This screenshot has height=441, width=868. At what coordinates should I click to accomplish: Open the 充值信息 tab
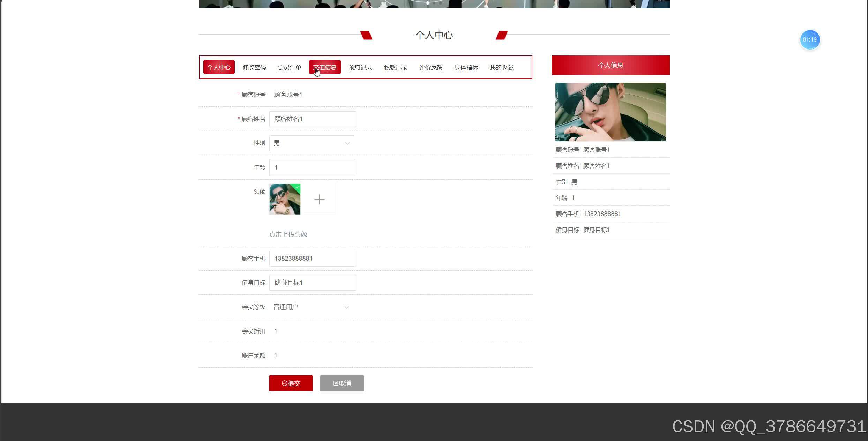click(325, 67)
